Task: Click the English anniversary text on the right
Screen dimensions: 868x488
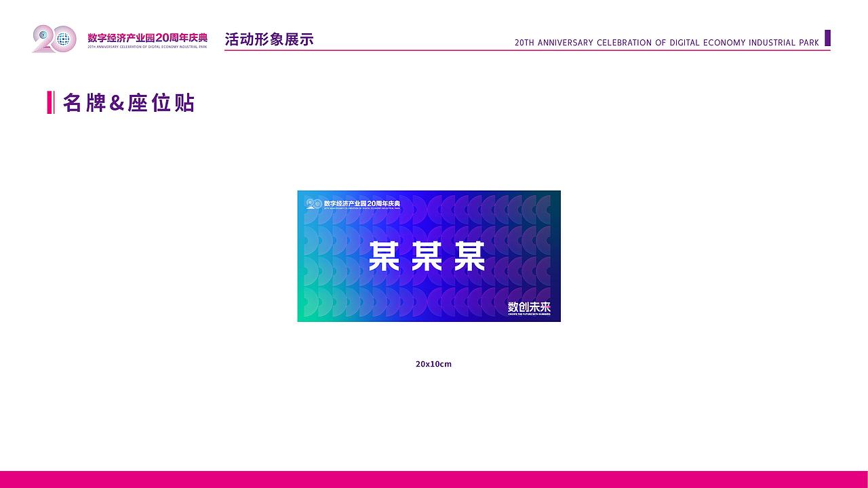Action: point(667,42)
